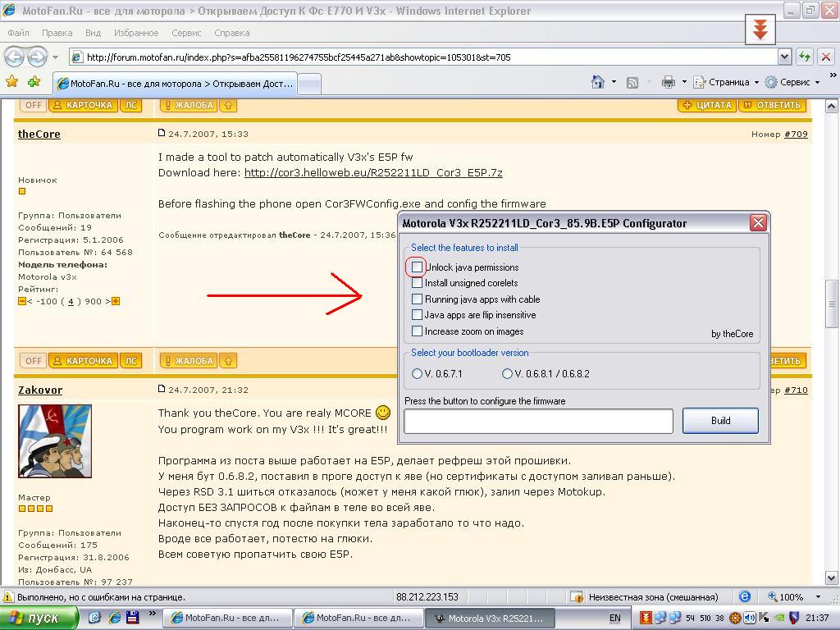Viewport: 840px width, 630px height.
Task: Click the firmware progress field in Configurator
Action: 538,421
